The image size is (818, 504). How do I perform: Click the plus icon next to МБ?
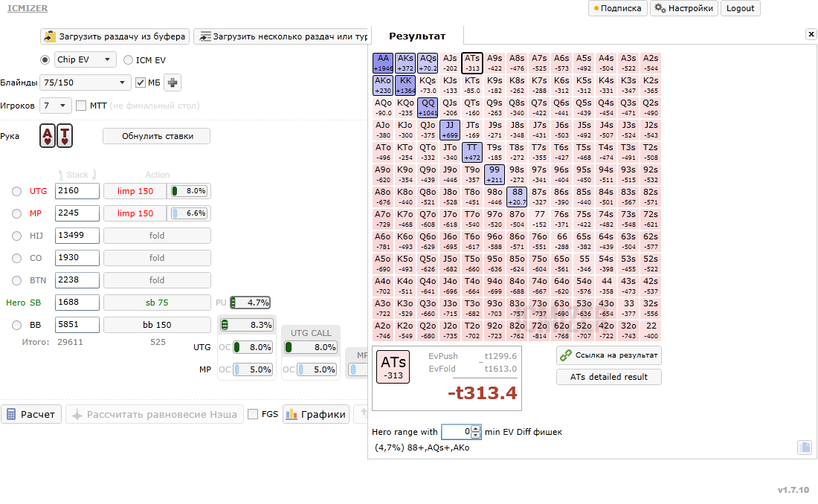point(173,83)
